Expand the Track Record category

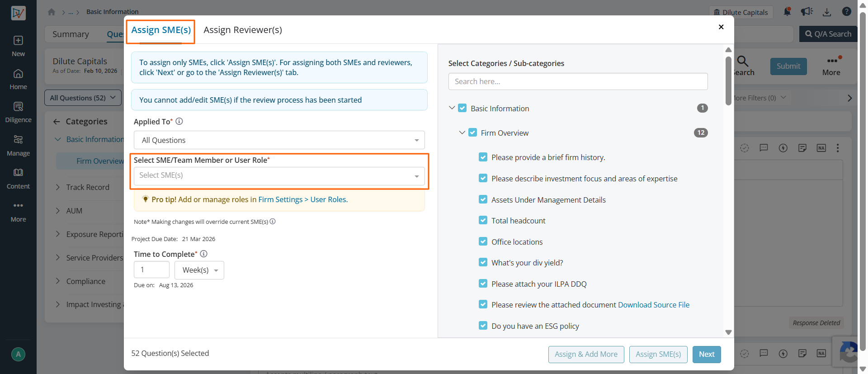point(57,187)
